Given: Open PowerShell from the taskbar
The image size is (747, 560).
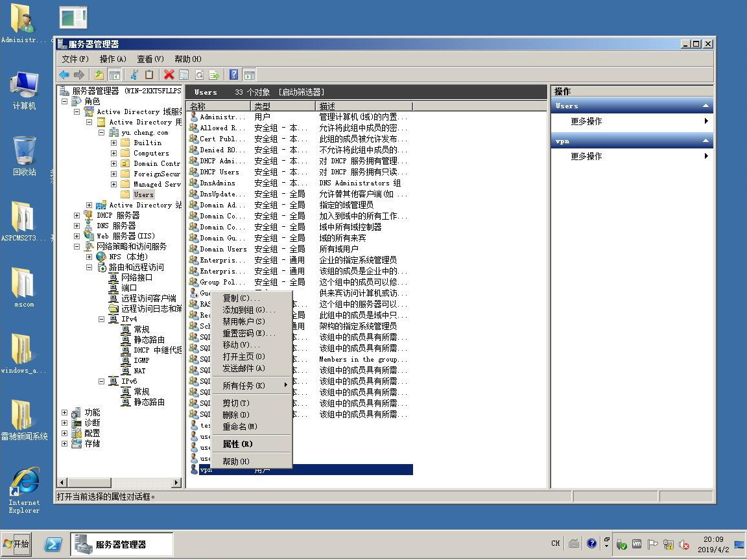Looking at the screenshot, I should click(53, 544).
